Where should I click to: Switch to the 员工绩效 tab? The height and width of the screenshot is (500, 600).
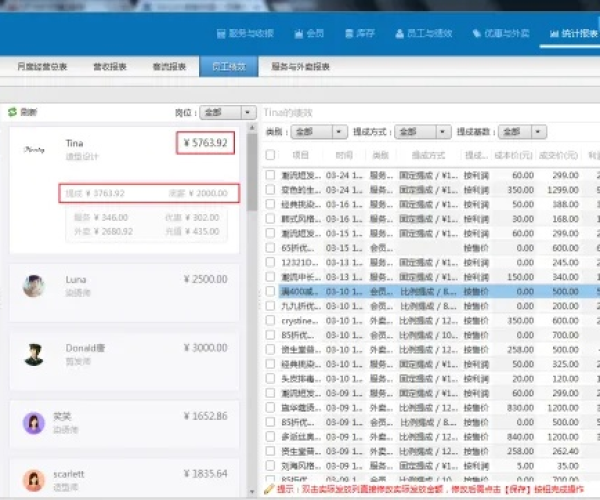(229, 67)
